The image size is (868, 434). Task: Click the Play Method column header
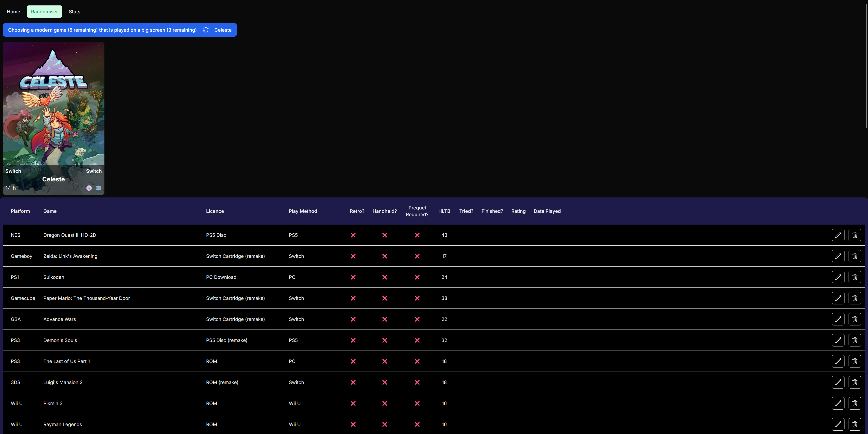[303, 211]
